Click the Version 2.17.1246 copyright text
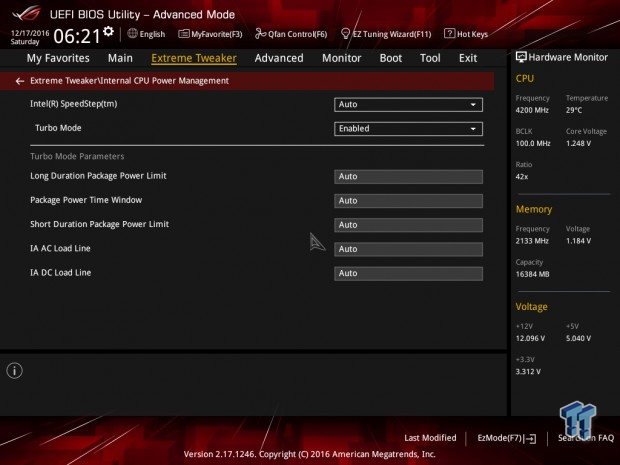This screenshot has height=465, width=620. pyautogui.click(x=310, y=454)
